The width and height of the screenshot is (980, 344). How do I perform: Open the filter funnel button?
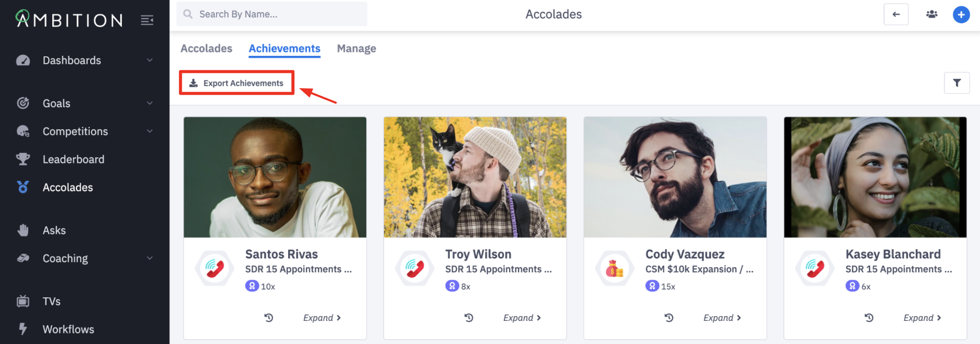pos(956,83)
